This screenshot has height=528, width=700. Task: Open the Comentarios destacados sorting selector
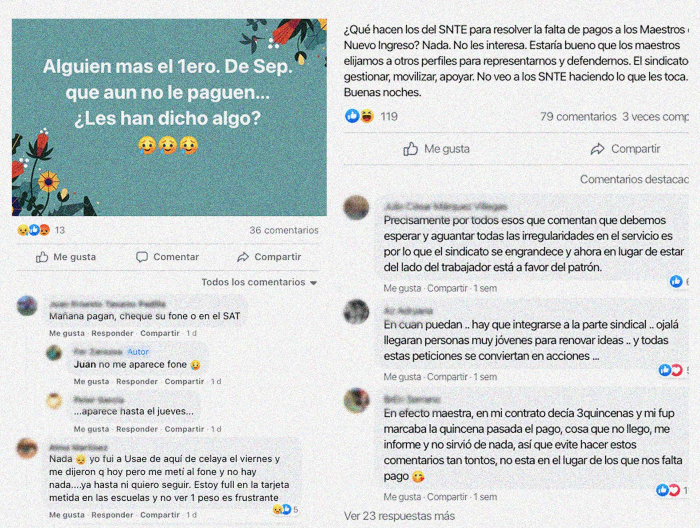tap(634, 179)
